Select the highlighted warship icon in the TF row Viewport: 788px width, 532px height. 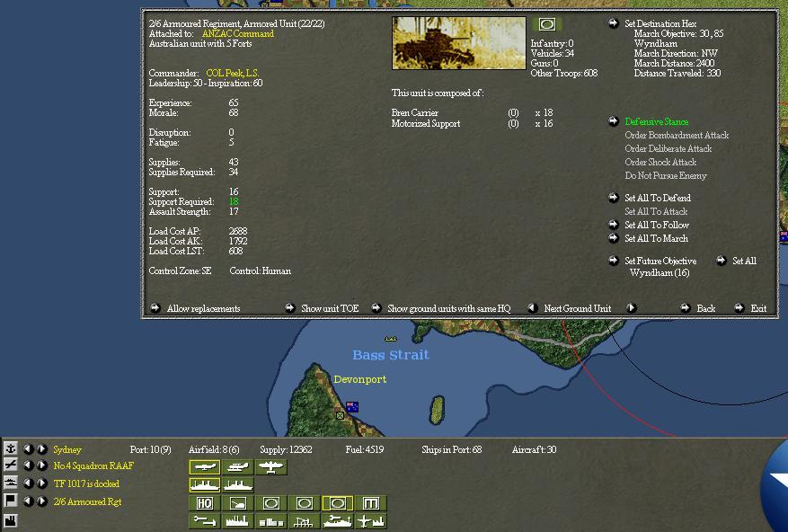tap(205, 485)
